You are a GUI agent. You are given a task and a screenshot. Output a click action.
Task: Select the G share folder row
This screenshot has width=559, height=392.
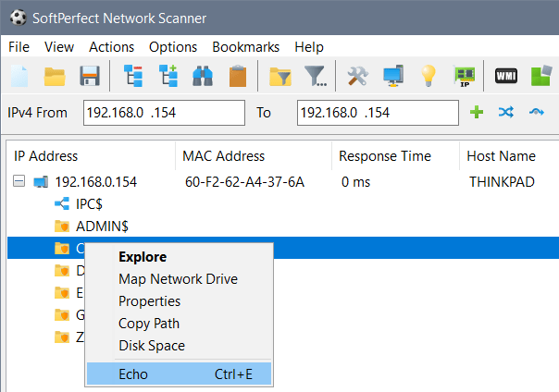tap(69, 314)
